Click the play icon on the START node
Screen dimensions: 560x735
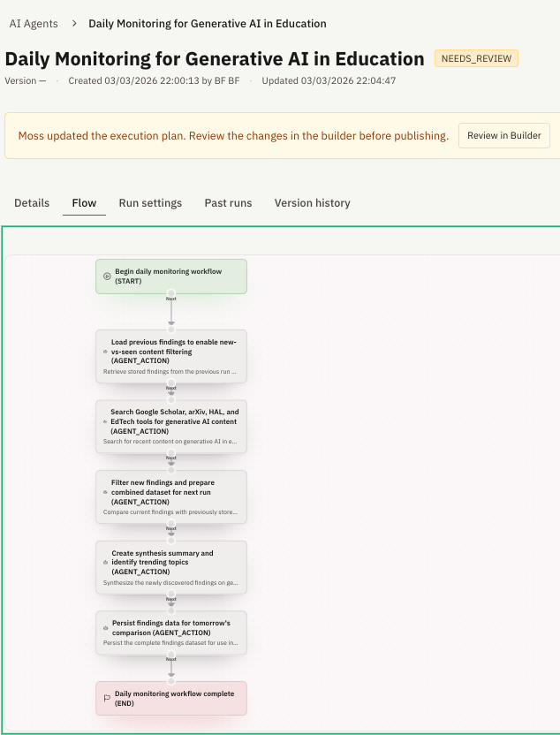[x=106, y=276]
